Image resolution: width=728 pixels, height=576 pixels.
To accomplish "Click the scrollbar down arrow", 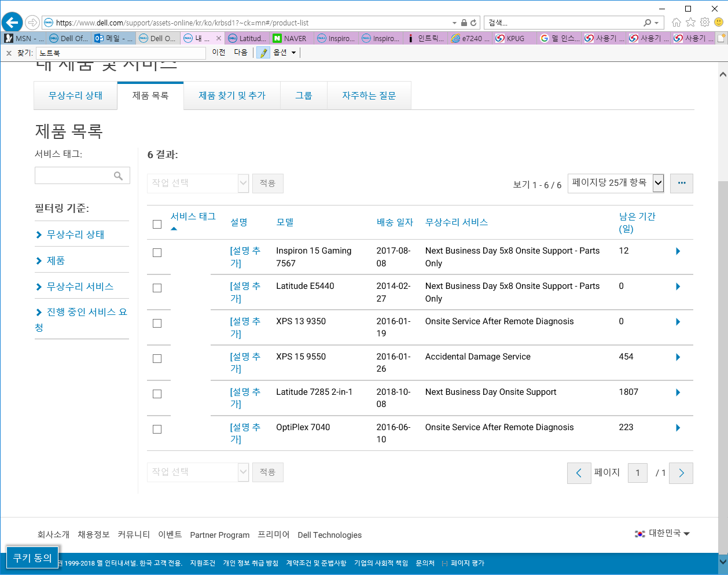I will (x=723, y=561).
